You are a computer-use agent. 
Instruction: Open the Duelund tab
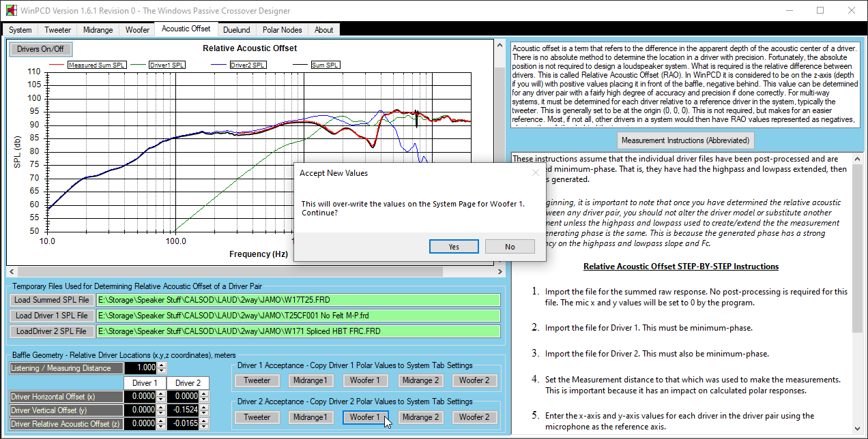(236, 30)
